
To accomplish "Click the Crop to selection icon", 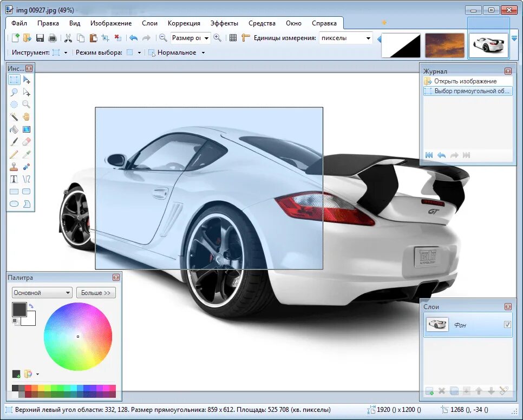I will point(106,38).
